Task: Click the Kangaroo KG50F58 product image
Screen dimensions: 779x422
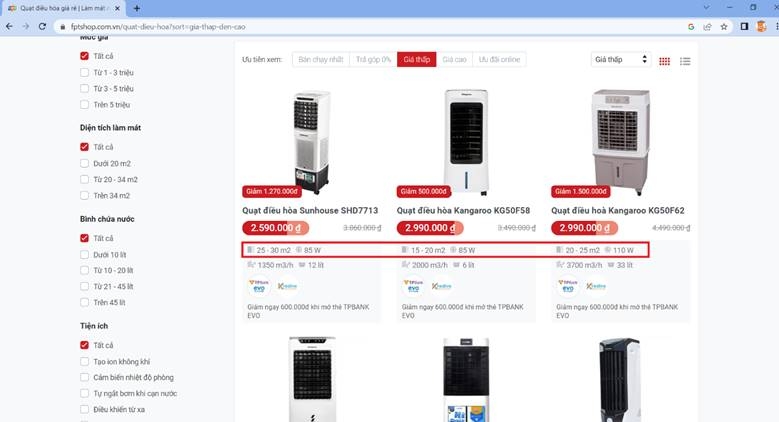Action: 466,142
